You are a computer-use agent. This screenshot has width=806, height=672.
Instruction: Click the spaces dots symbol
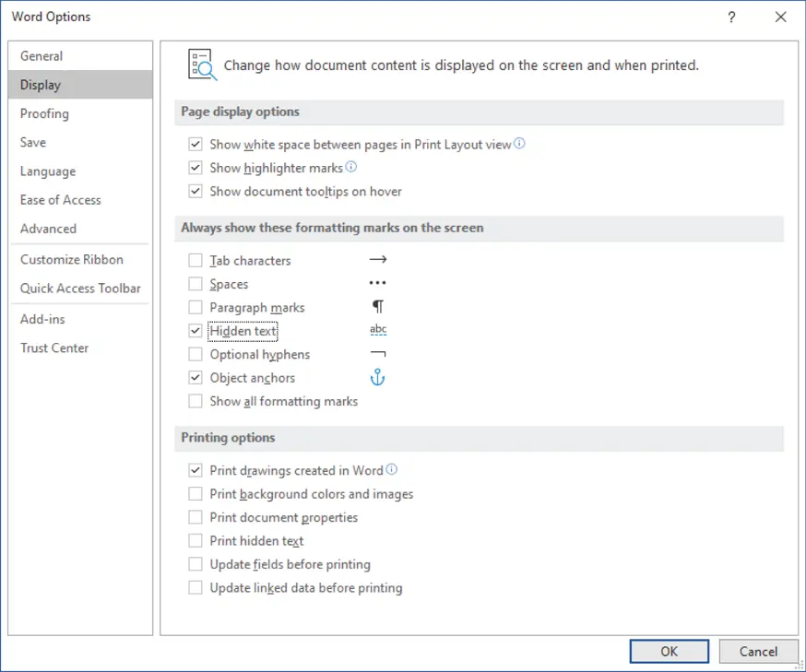click(x=377, y=283)
